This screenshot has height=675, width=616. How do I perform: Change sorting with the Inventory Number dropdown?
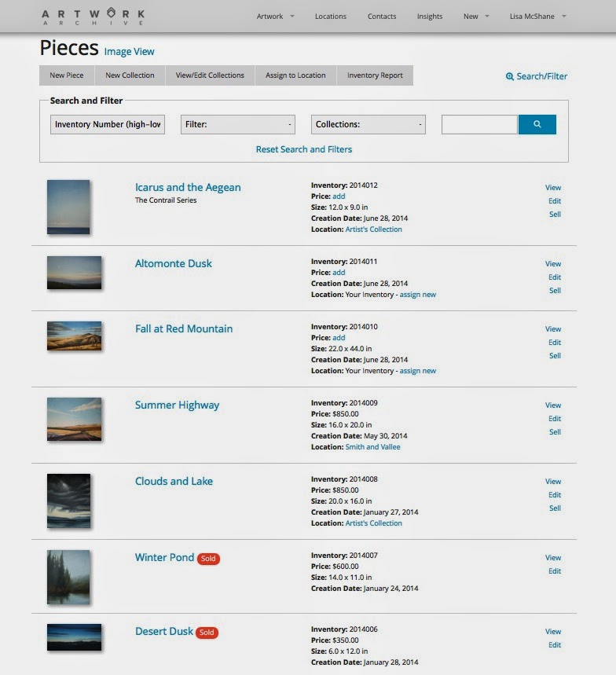pyautogui.click(x=107, y=124)
